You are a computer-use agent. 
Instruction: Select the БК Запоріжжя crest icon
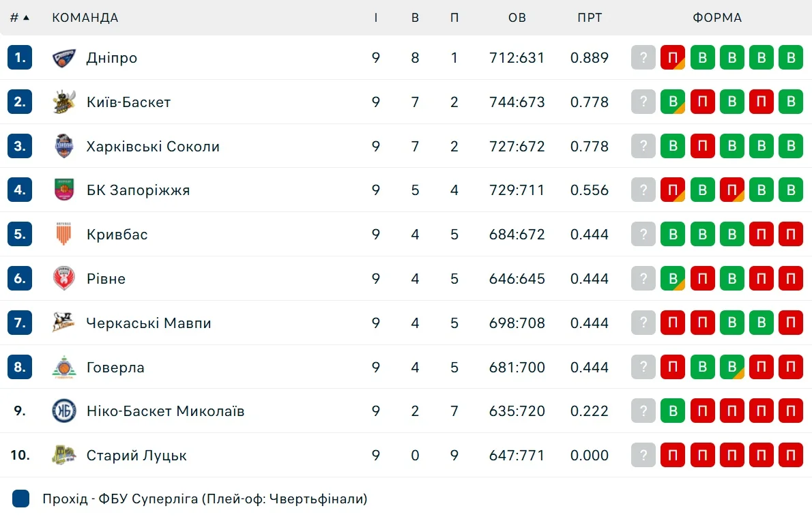64,190
